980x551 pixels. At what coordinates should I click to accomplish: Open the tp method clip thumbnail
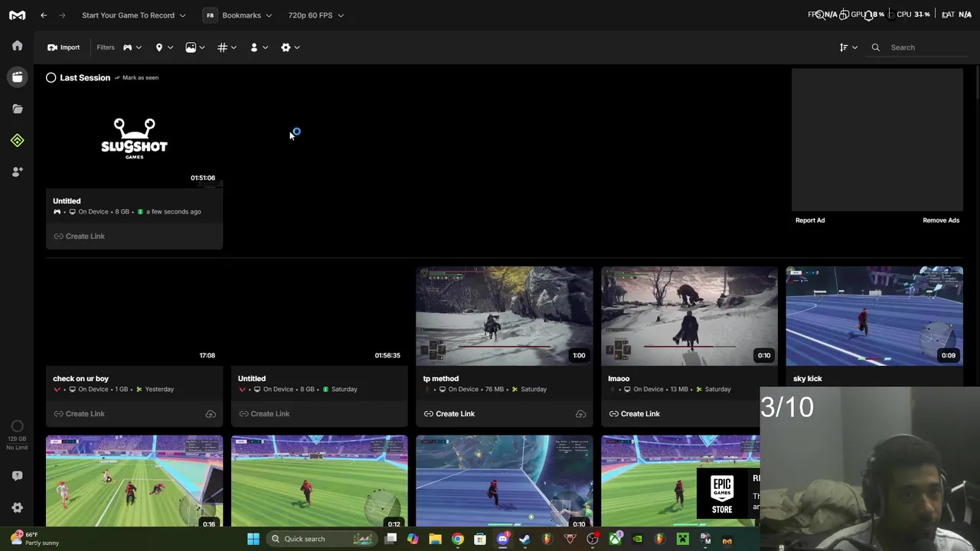point(505,316)
